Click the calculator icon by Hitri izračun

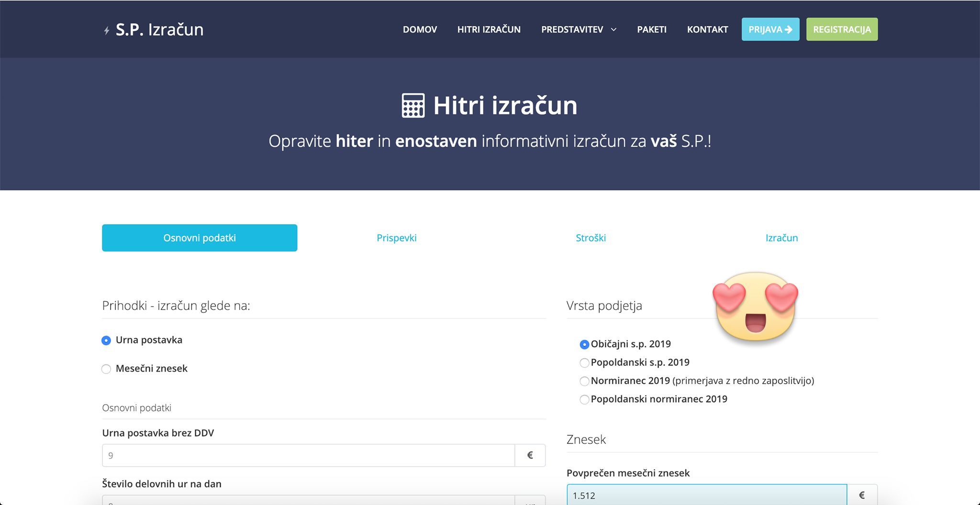pos(413,105)
